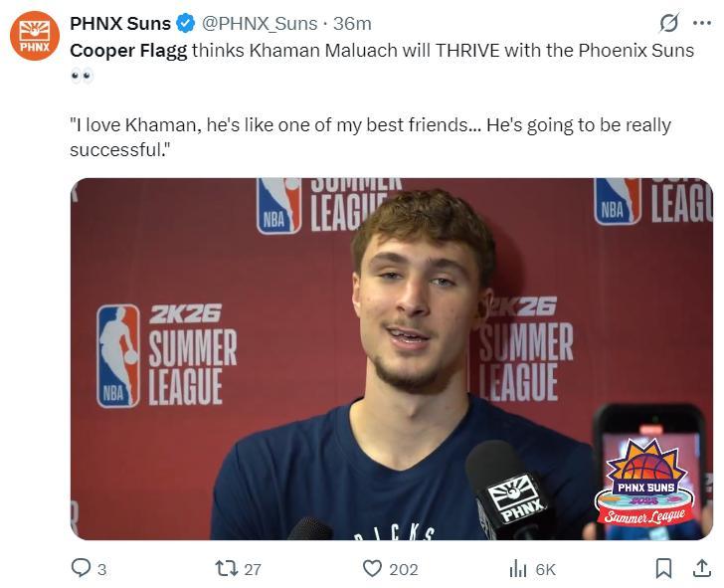724x588 pixels.
Task: Open the views analytics bar-chart icon
Action: (x=518, y=568)
